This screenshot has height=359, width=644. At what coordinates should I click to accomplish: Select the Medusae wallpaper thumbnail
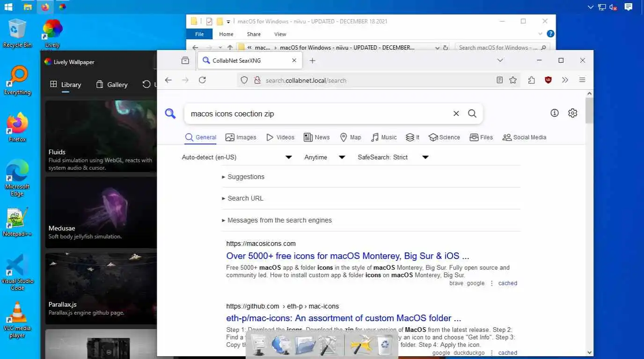tap(101, 213)
